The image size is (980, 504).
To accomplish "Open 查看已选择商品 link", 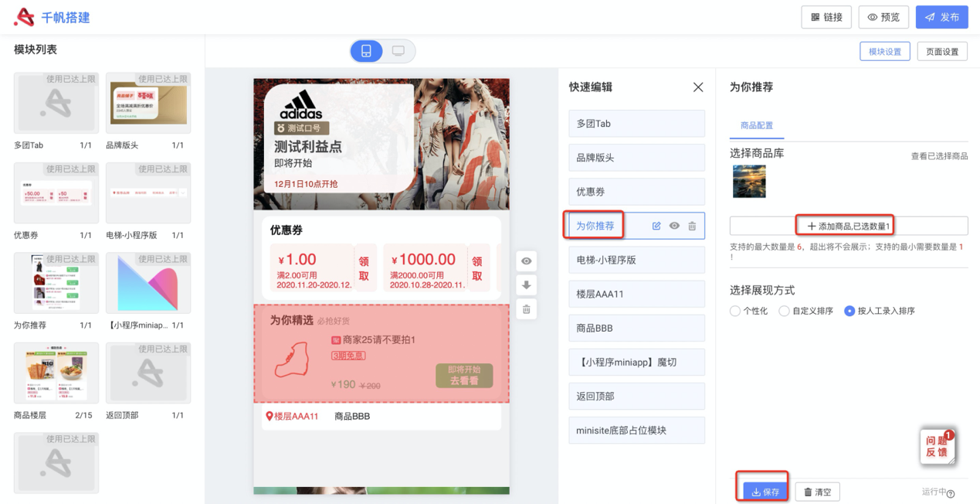I will pyautogui.click(x=939, y=156).
